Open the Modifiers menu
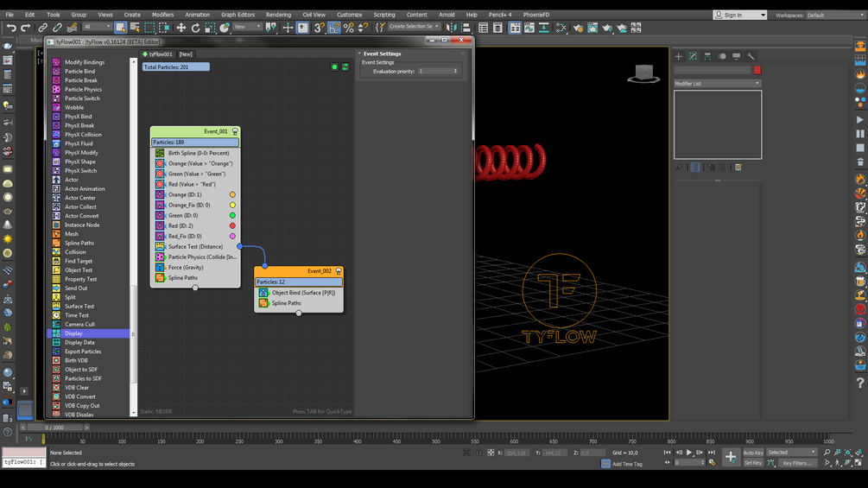Image resolution: width=868 pixels, height=488 pixels. (x=162, y=15)
